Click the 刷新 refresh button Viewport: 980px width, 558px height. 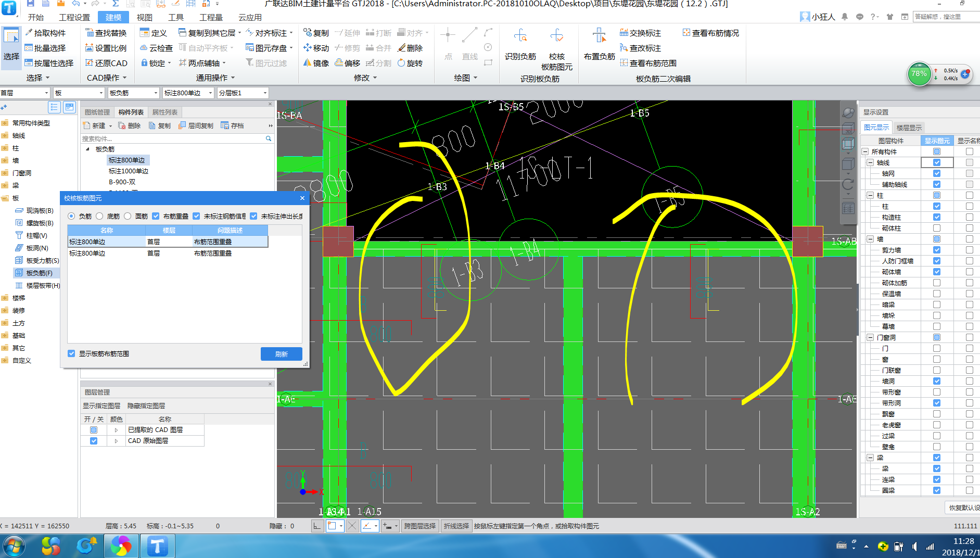click(x=282, y=354)
